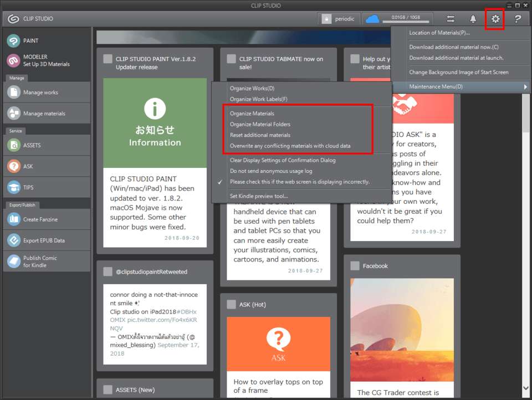Click the orange ASK (Hot) image
This screenshot has height=400, width=532.
coord(279,343)
